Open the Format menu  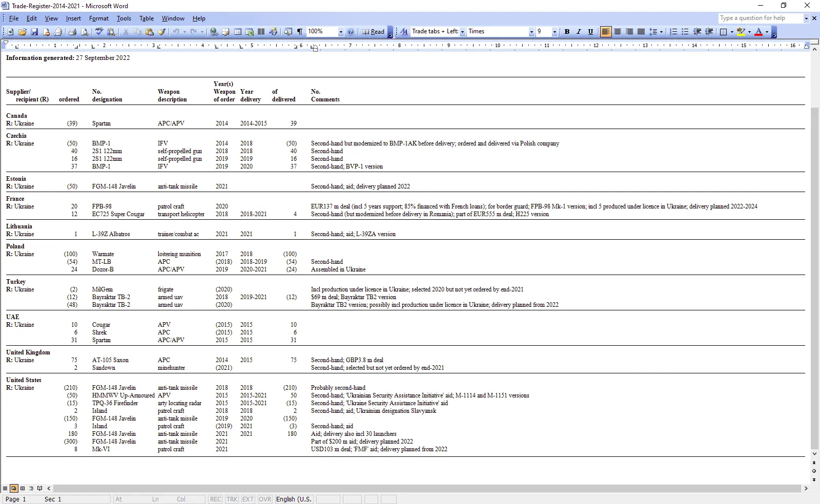click(98, 18)
